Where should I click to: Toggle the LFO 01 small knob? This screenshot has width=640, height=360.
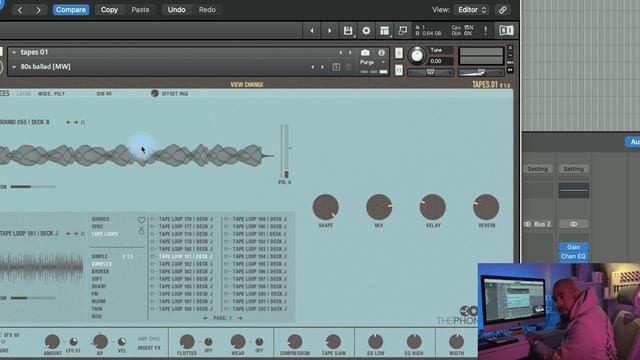tap(73, 342)
